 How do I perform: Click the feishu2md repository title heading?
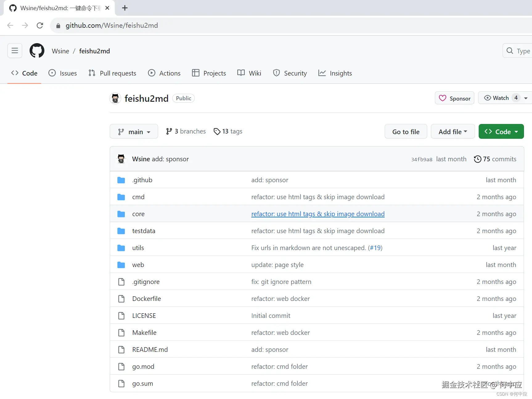point(146,98)
